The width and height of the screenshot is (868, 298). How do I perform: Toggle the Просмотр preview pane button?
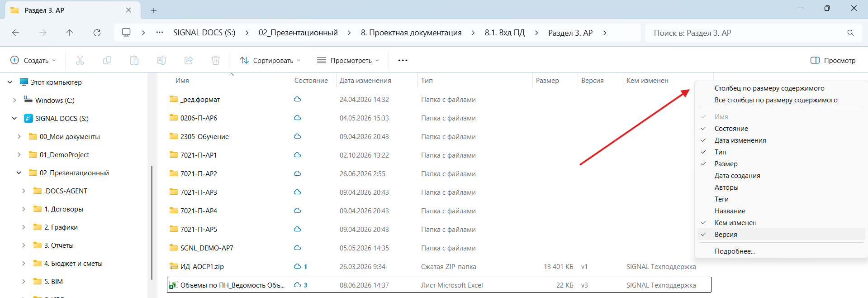pos(833,60)
